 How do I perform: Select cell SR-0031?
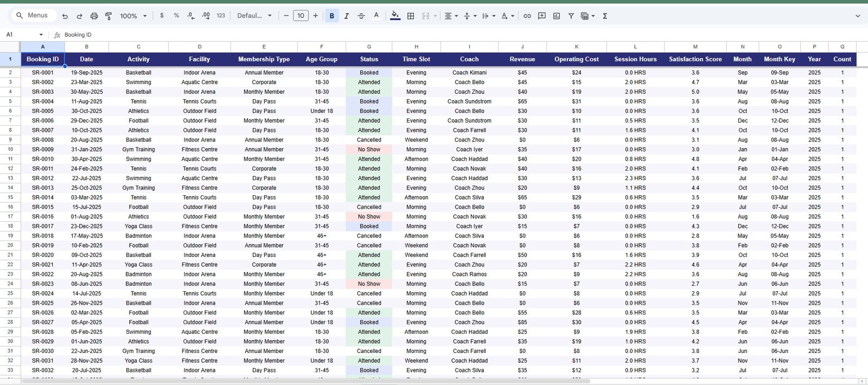point(43,361)
